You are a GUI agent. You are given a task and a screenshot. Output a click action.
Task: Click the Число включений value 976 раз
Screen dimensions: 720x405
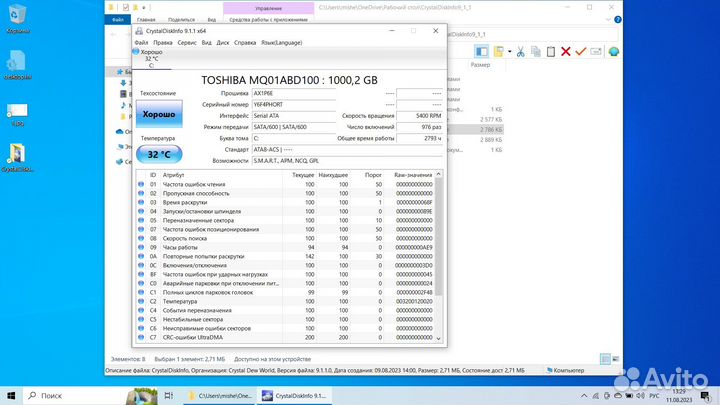pyautogui.click(x=419, y=127)
